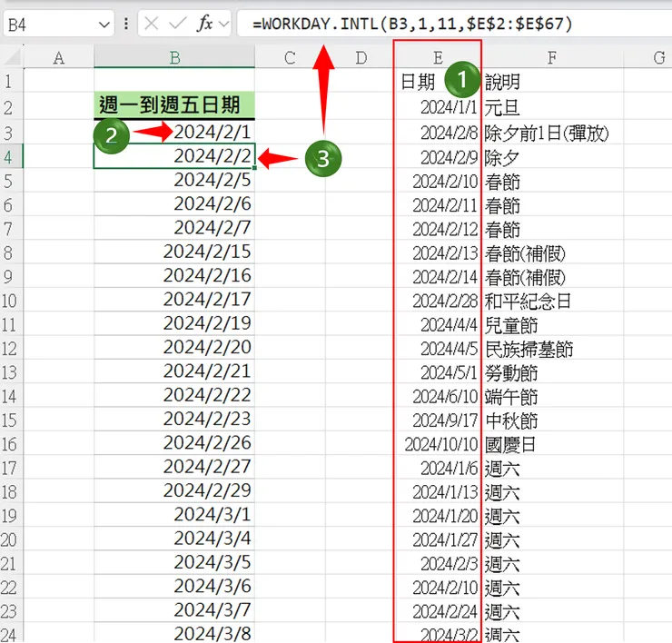The image size is (672, 643).
Task: Open the Insert Function fx button
Action: click(205, 23)
